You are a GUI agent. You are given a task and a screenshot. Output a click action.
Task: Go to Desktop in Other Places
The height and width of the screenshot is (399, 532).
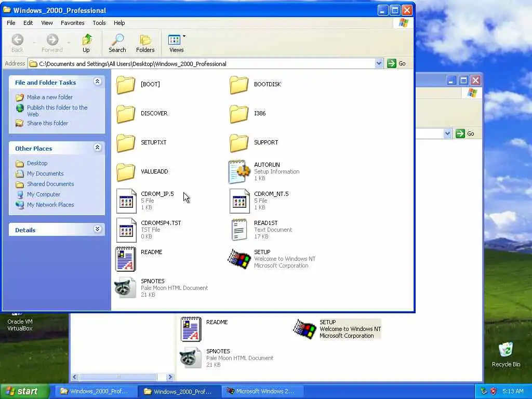pos(37,163)
